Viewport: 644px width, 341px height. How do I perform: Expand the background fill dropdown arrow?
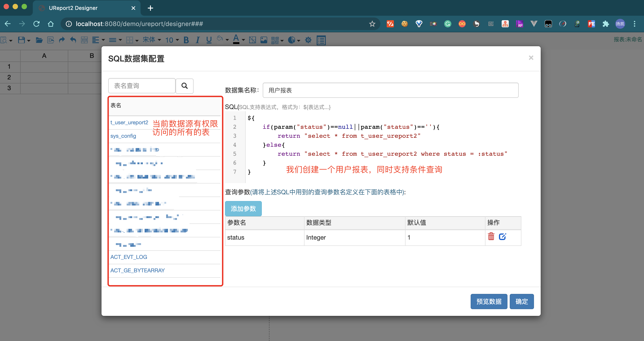(227, 40)
